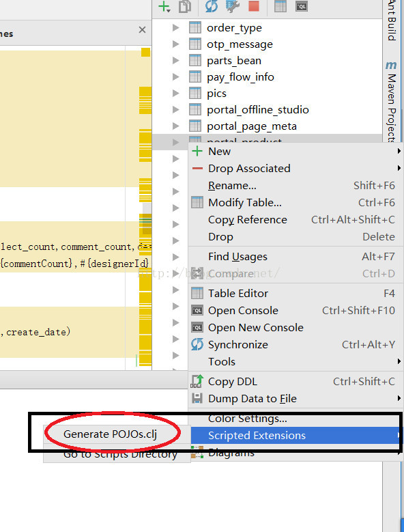The width and height of the screenshot is (404, 532).
Task: Click the data source properties wrench icon
Action: tap(233, 6)
